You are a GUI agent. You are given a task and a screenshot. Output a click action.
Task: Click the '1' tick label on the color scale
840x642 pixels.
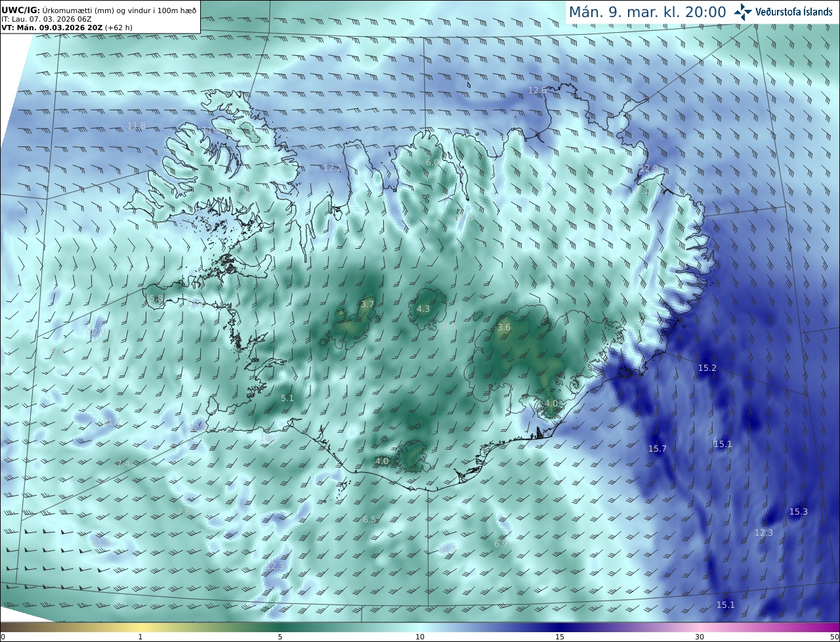click(x=140, y=637)
